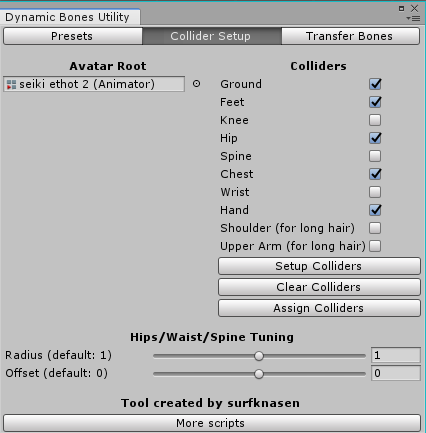This screenshot has height=433, width=426.
Task: Click the Chest collider label
Action: tap(237, 174)
